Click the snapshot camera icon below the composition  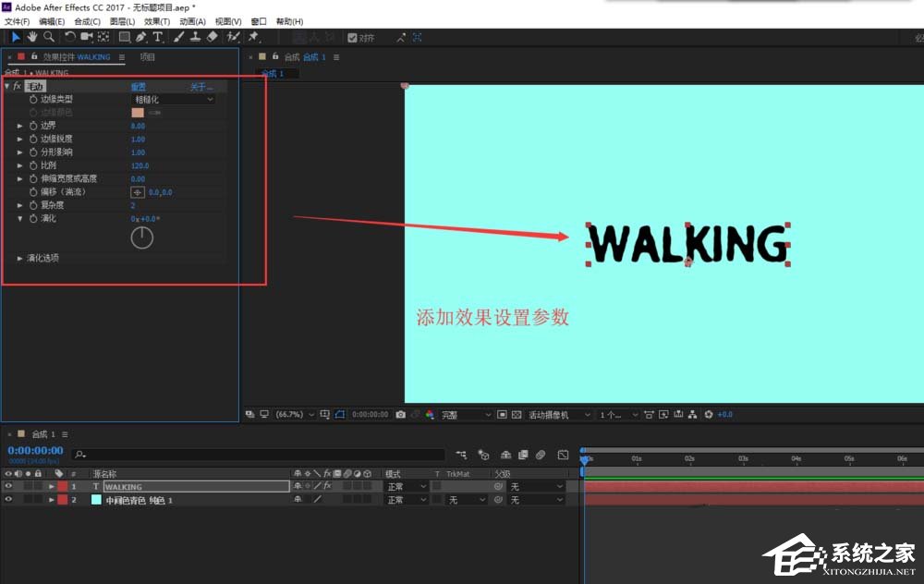coord(400,414)
